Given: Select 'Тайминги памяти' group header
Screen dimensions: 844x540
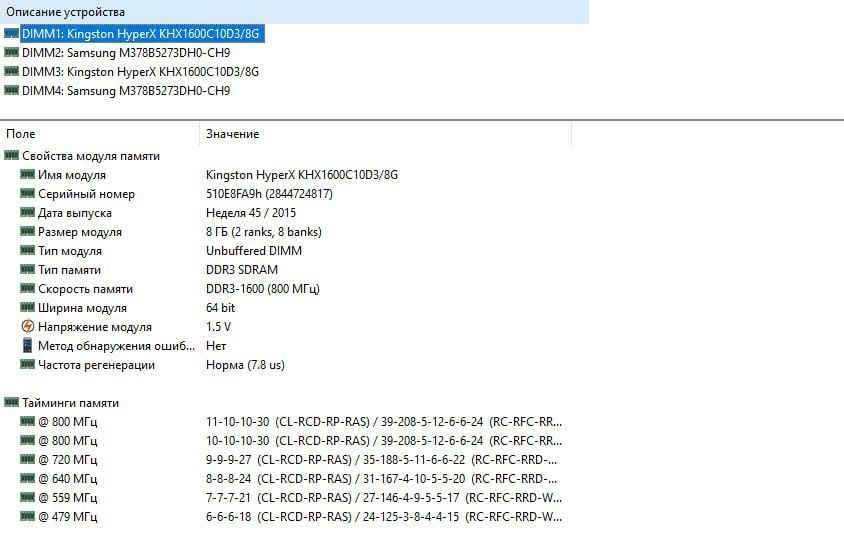Looking at the screenshot, I should click(71, 403).
